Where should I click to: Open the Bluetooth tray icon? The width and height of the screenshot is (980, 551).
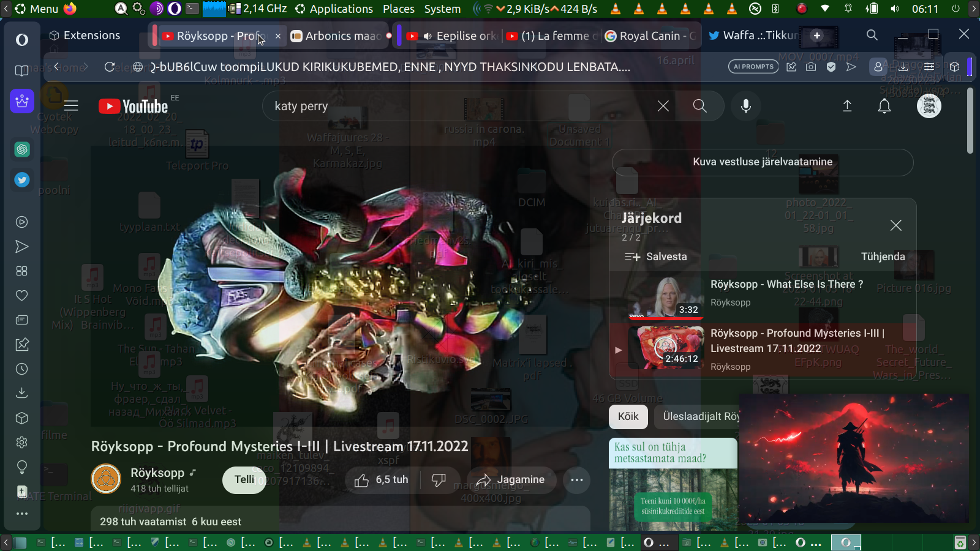775,9
